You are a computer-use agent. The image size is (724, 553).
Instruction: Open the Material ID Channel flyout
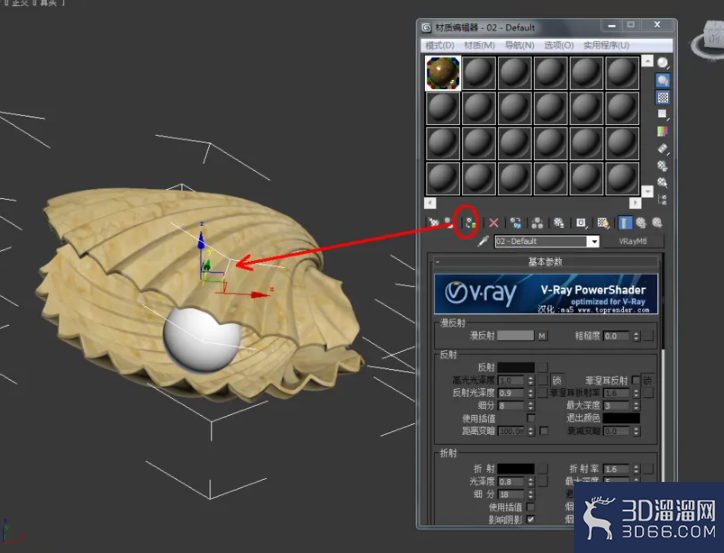(x=581, y=223)
